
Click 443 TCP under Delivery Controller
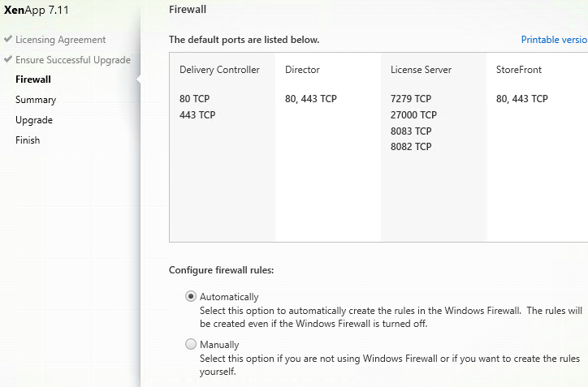pos(197,115)
